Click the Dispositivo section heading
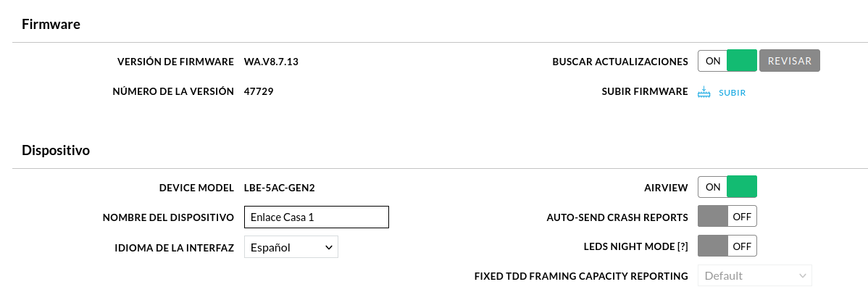Image resolution: width=868 pixels, height=308 pixels. pos(56,150)
